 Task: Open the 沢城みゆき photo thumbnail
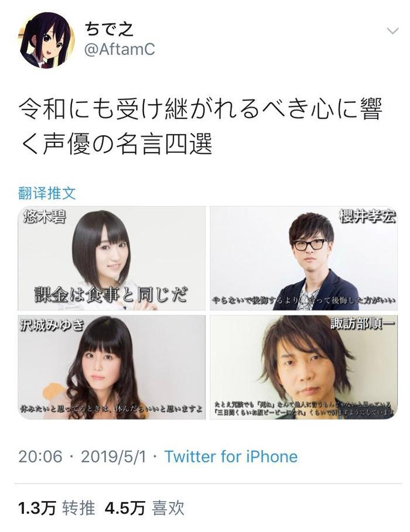click(112, 367)
